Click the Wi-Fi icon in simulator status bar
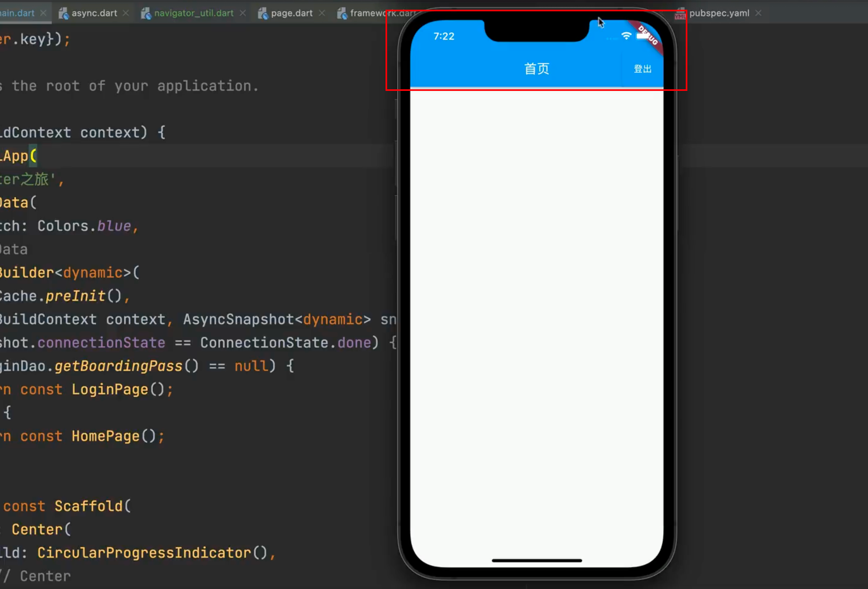Viewport: 868px width, 589px height. (x=626, y=36)
